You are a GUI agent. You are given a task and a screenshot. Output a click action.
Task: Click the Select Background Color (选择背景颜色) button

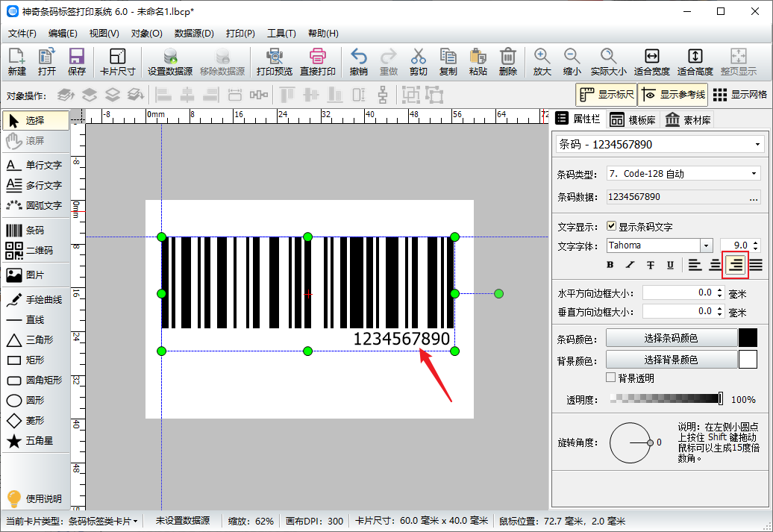pos(671,360)
